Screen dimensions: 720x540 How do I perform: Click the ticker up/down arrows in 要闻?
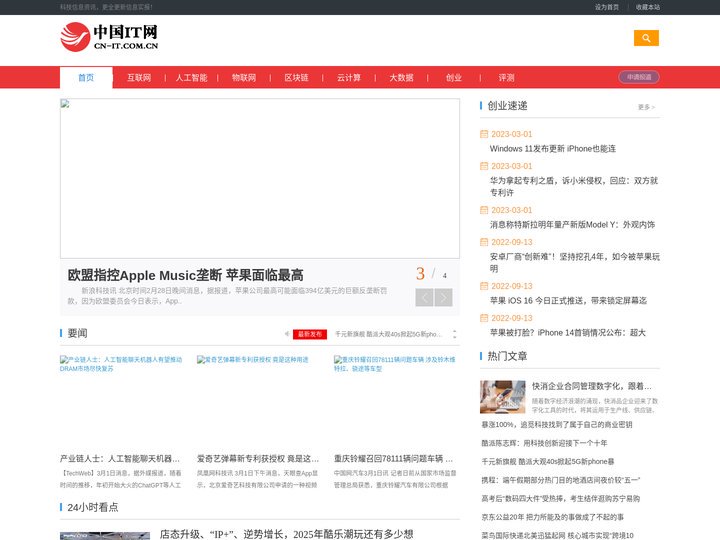(x=455, y=334)
